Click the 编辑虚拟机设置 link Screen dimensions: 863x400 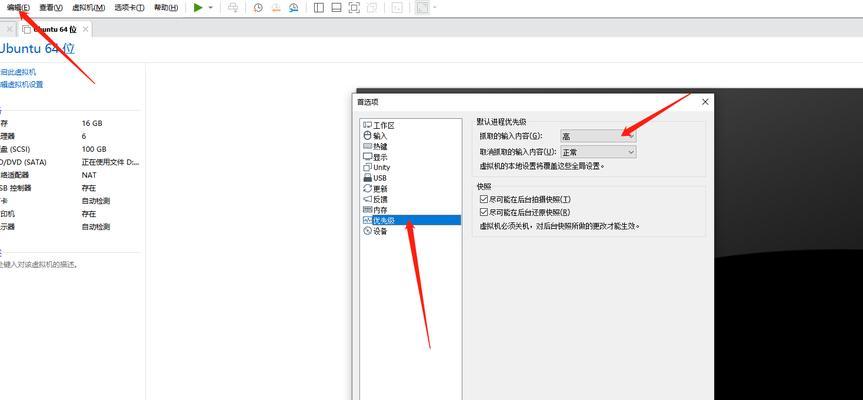[x=21, y=85]
